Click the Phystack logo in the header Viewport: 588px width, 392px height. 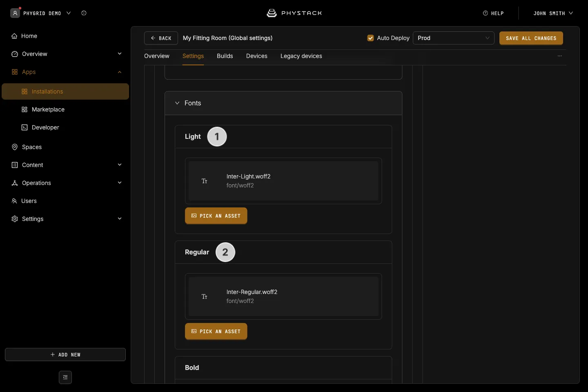[294, 13]
